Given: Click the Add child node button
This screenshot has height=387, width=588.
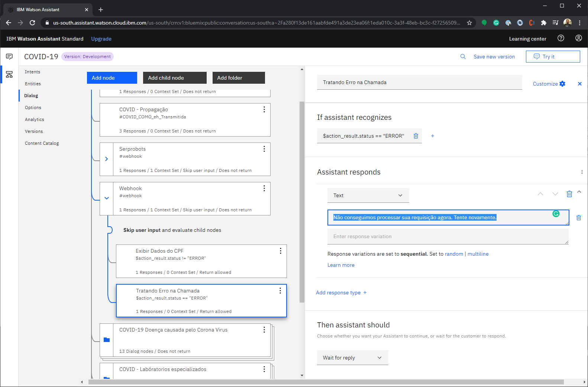Looking at the screenshot, I should [175, 78].
